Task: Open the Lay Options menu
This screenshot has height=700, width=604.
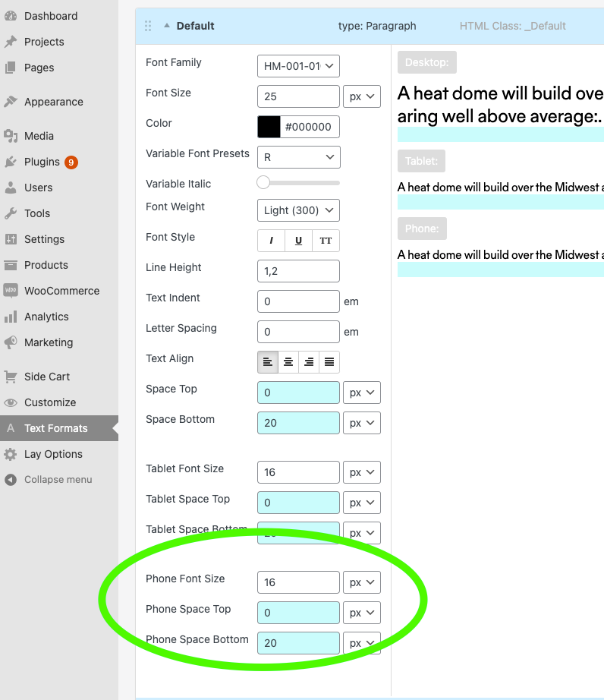Action: tap(53, 454)
